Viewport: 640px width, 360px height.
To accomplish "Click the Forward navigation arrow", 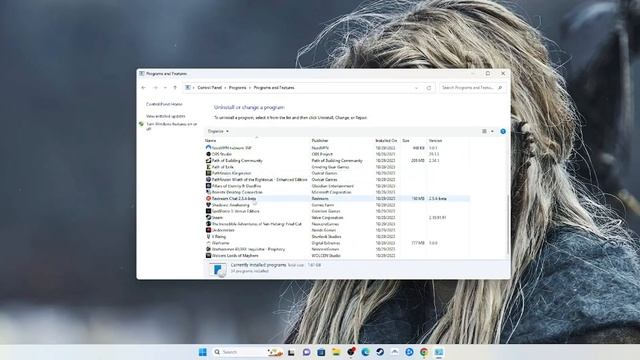I will [156, 88].
